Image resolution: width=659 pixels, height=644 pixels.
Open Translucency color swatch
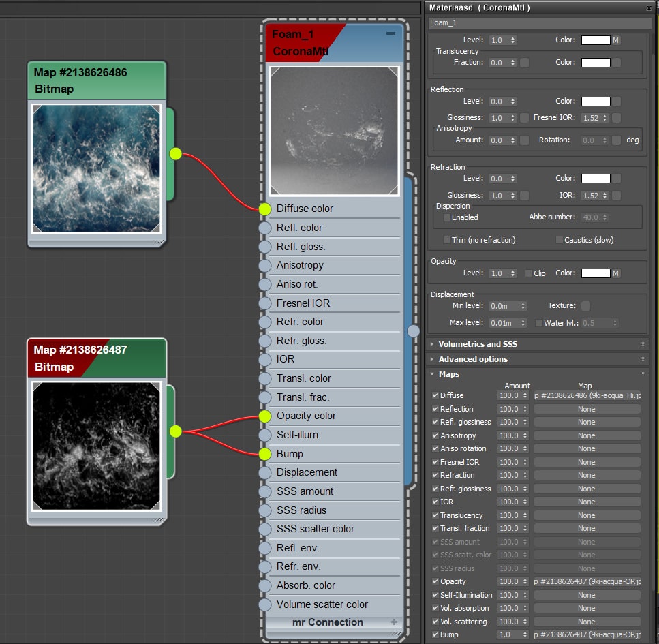[x=596, y=63]
